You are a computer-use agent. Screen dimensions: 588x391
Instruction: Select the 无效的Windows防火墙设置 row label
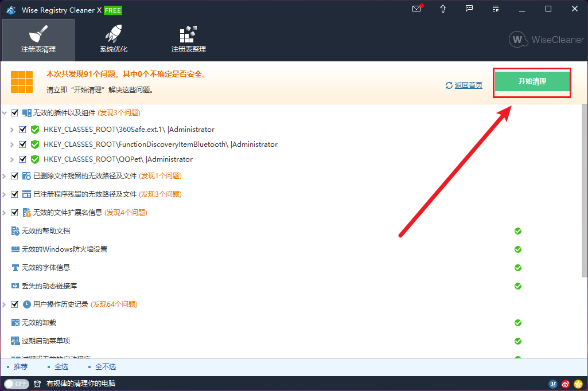64,249
